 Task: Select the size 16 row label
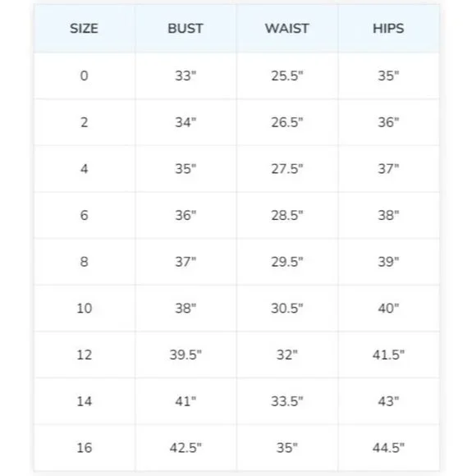tap(84, 447)
